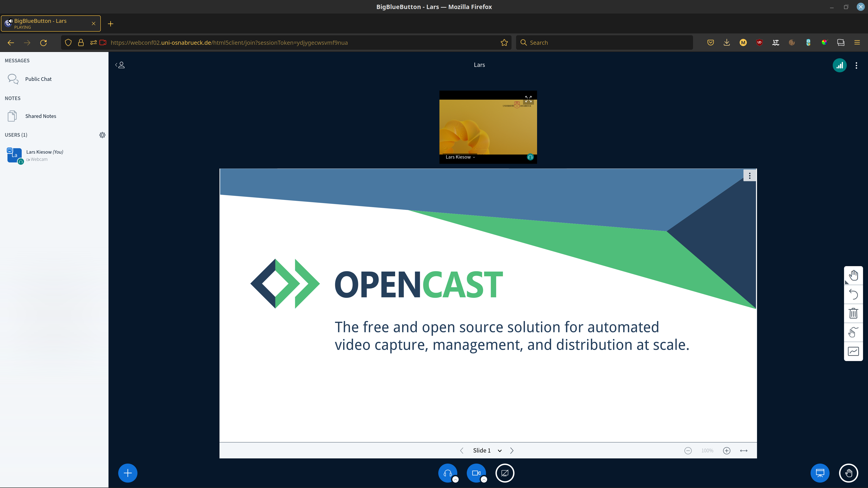868x488 pixels.
Task: Clear all annotations with the trash icon
Action: (853, 313)
